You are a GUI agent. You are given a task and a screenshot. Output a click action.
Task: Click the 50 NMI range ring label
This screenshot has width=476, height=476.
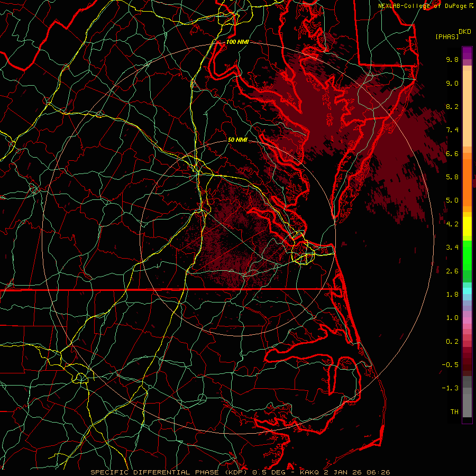coord(237,140)
